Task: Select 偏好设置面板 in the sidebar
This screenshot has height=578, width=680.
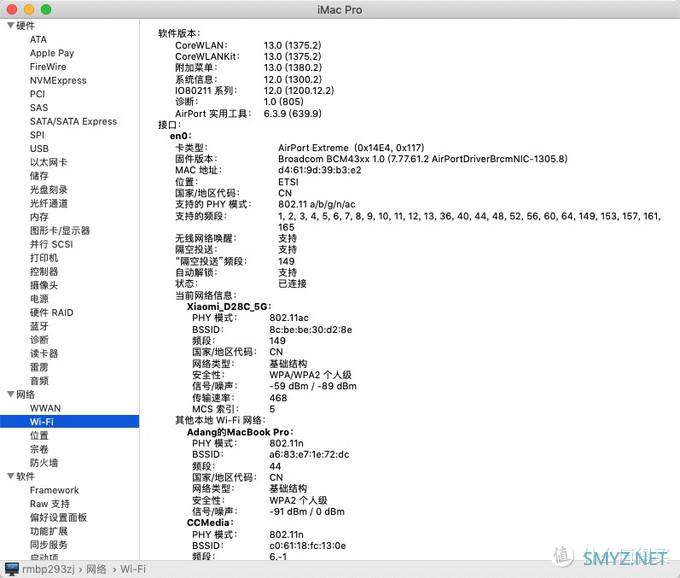Action: click(58, 517)
